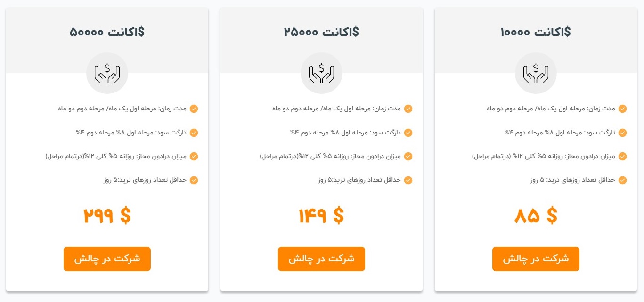This screenshot has width=644, height=302.
Task: Click the duration checkmark icon in $50000 card
Action: (x=194, y=109)
